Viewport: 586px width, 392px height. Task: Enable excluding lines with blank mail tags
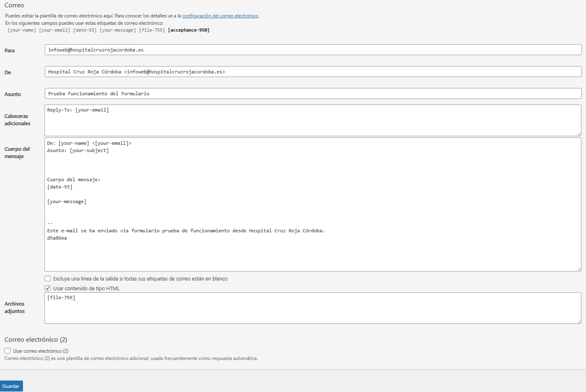48,279
